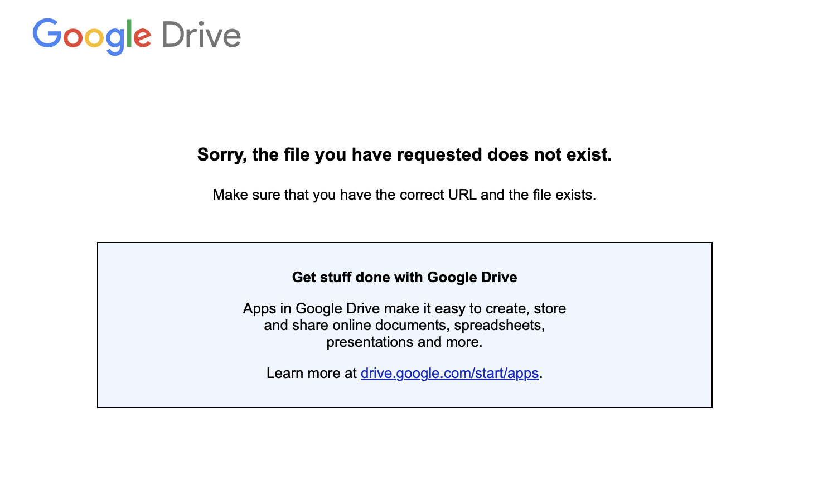Image resolution: width=823 pixels, height=504 pixels.
Task: Click the word 'correct' in the subtext
Action: (x=423, y=195)
